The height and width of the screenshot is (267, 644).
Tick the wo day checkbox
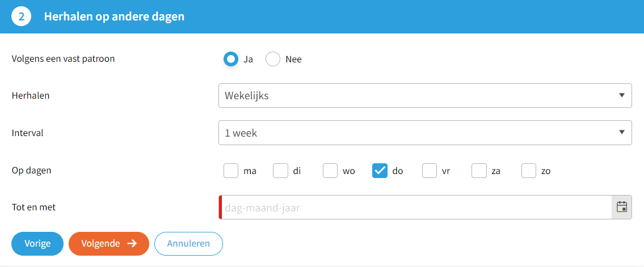[x=330, y=171]
